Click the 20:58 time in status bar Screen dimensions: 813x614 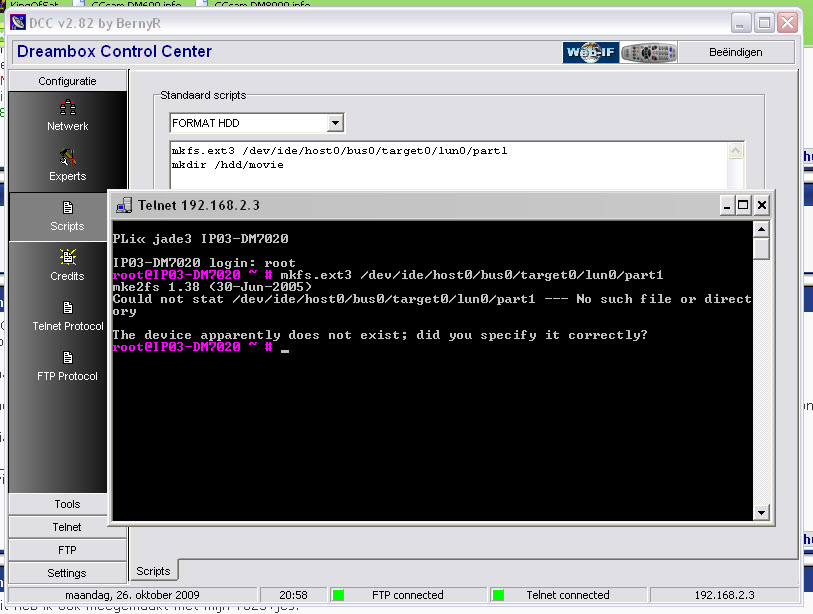[293, 595]
